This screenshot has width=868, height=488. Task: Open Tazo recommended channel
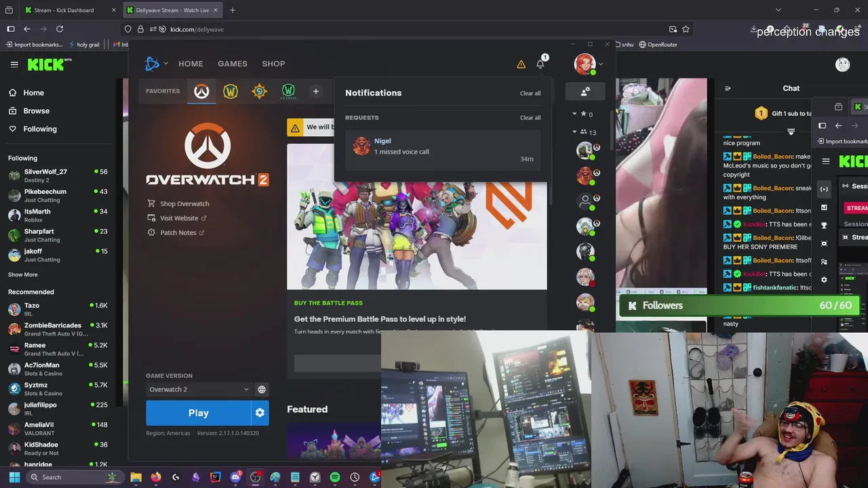58,309
